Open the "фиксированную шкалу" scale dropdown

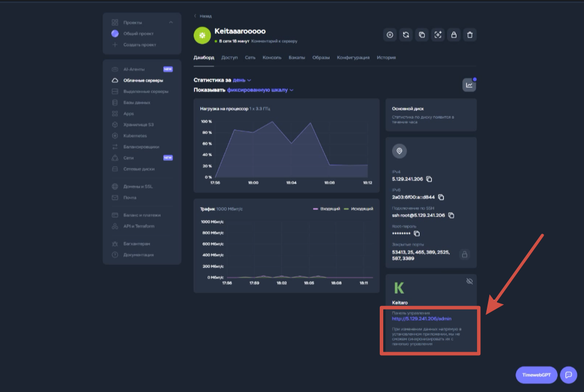tap(260, 90)
